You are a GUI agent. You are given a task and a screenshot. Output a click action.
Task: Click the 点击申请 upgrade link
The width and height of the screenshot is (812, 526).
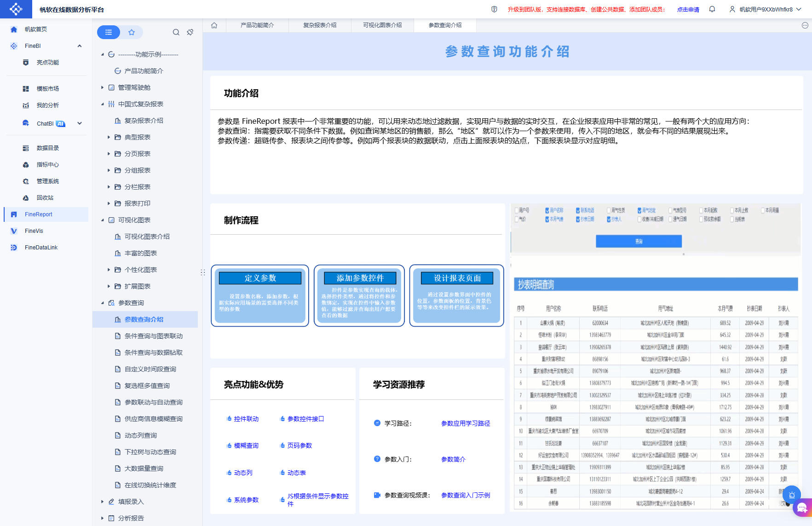688,10
